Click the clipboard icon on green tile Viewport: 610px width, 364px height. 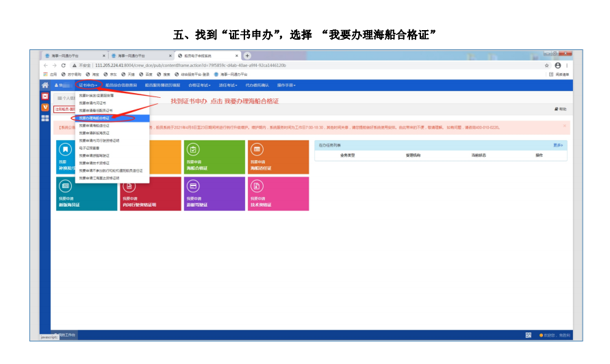[x=193, y=149]
